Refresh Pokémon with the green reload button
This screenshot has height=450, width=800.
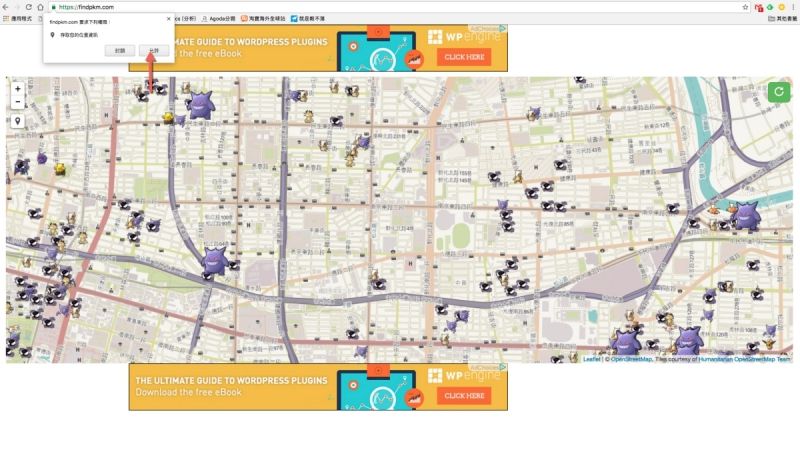[x=779, y=92]
